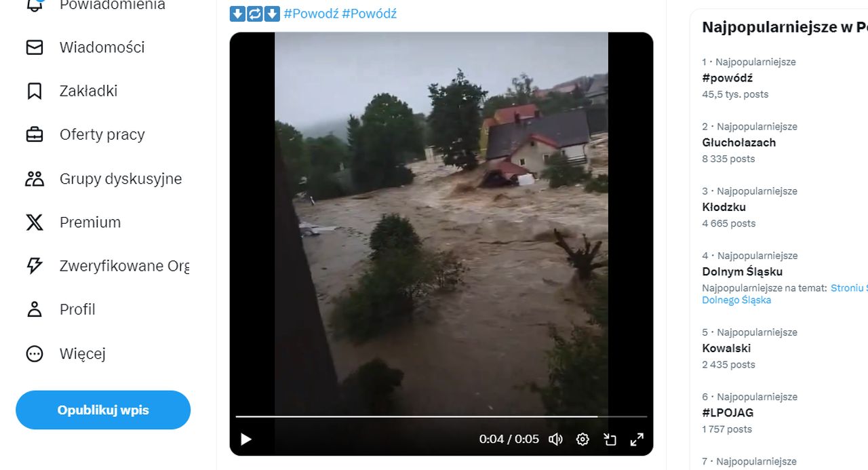Switch video to fullscreen

click(637, 439)
